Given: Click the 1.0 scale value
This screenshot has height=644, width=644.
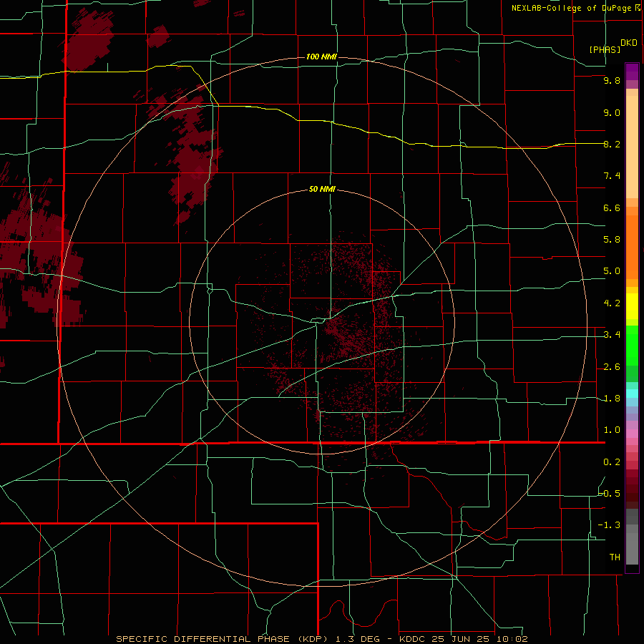Looking at the screenshot, I should (x=612, y=430).
